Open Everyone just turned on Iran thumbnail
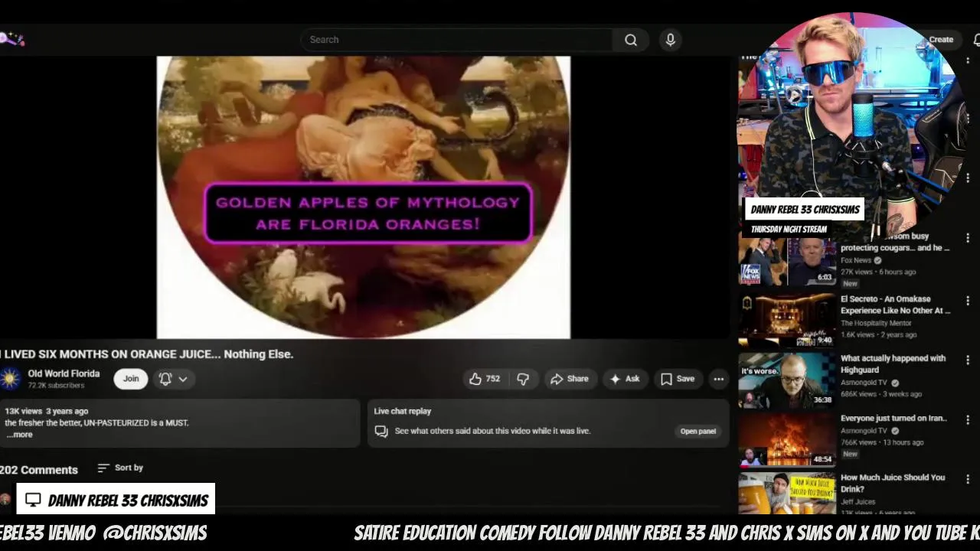Screen dimensions: 980x551 click(787, 440)
